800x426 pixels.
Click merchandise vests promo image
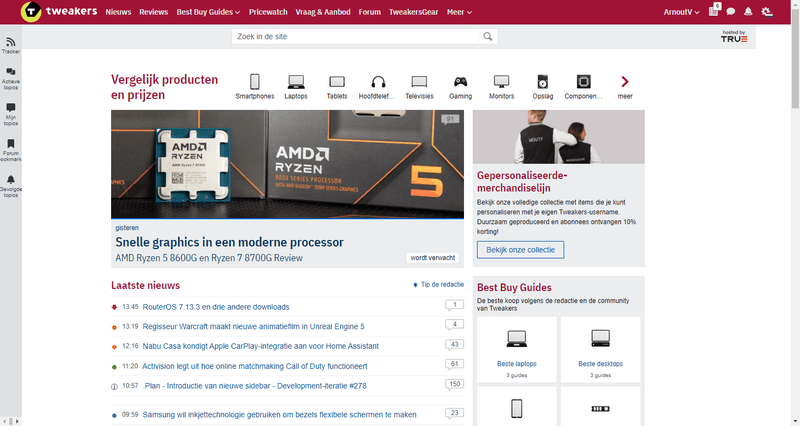559,137
